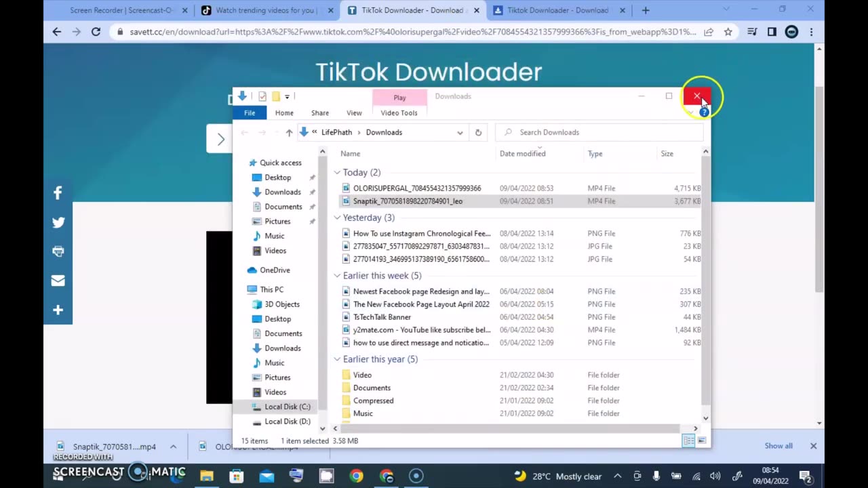Click the share page icon in address bar
Screen dimensions: 868x488
tap(709, 32)
